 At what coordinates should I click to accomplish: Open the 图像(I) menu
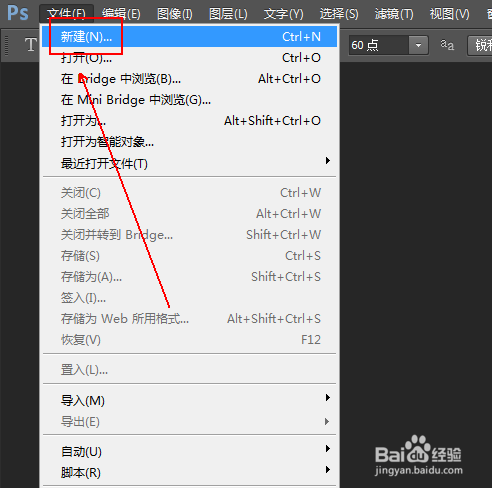(175, 14)
